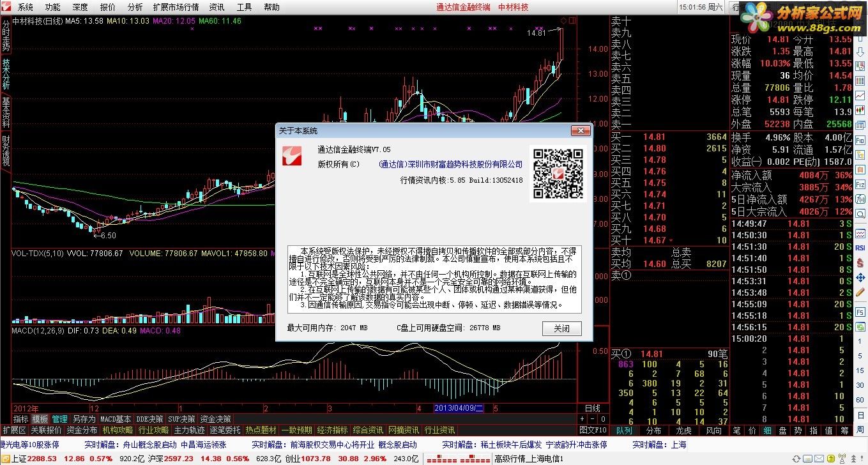This screenshot has width=868, height=465.
Task: Open 主力轨迹 in bottom bar
Action: pyautogui.click(x=189, y=430)
